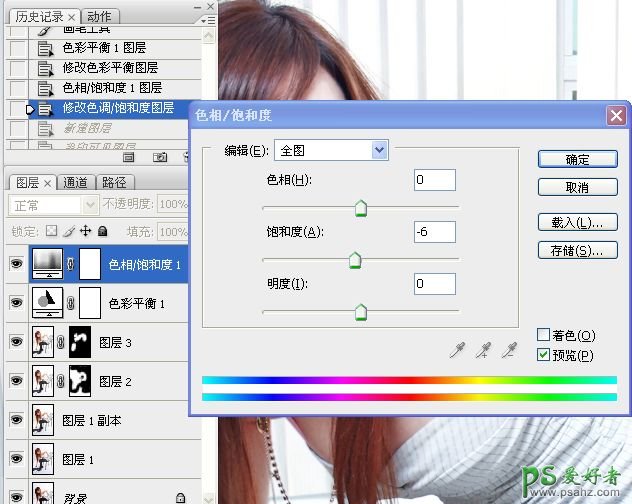This screenshot has width=632, height=504.
Task: Click lock image pixels brush icon
Action: tap(69, 231)
